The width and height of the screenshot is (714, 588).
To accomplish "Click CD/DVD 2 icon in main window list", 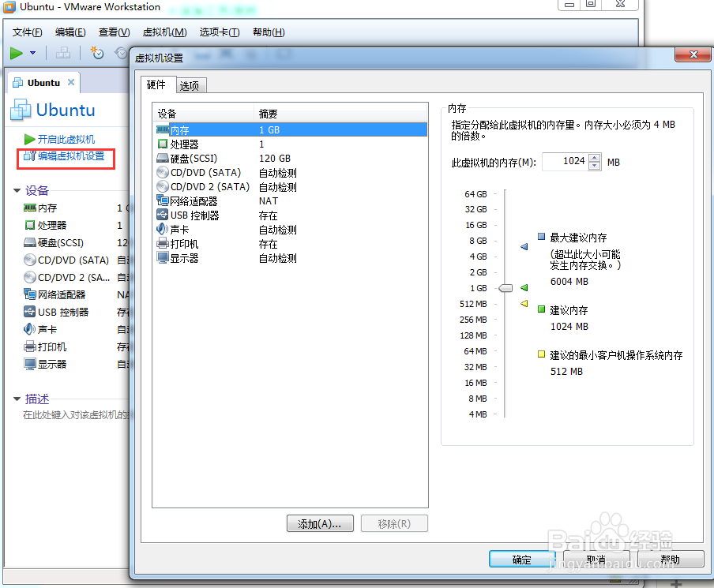I will tap(29, 277).
